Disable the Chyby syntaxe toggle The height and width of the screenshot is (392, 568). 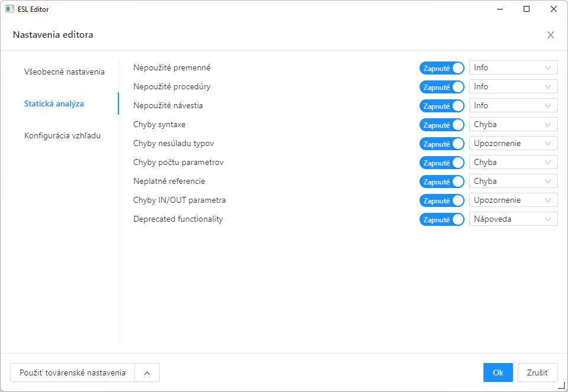click(x=441, y=125)
